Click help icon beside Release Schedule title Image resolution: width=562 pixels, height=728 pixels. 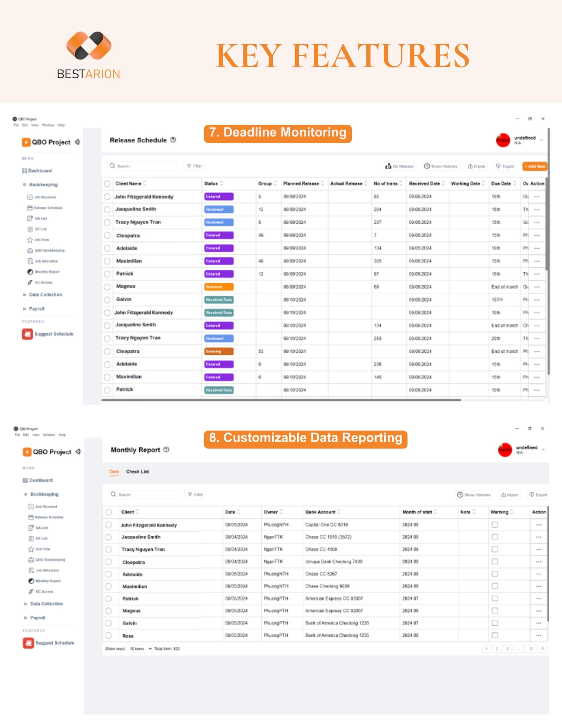click(174, 140)
